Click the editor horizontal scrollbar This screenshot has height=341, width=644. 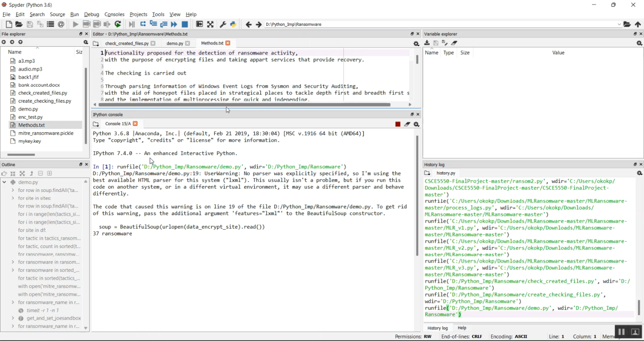(244, 105)
